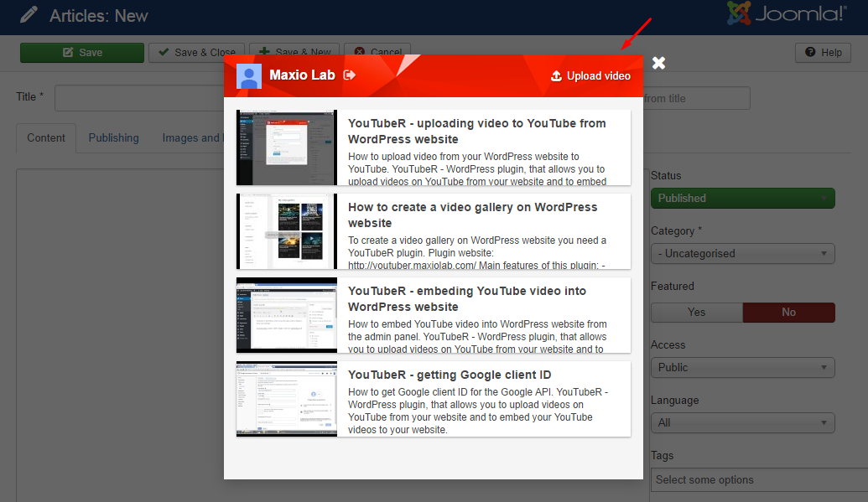Open the Access dropdown set to Public

(x=742, y=368)
